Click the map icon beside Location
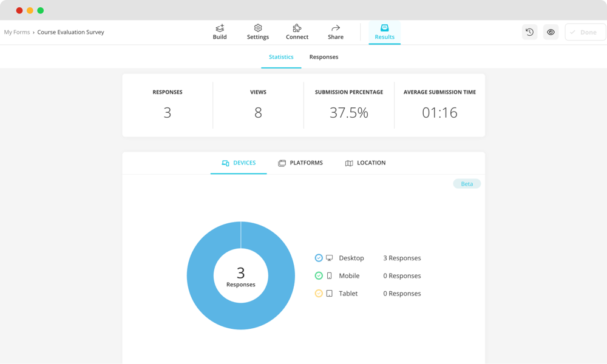Image resolution: width=607 pixels, height=364 pixels. click(350, 163)
